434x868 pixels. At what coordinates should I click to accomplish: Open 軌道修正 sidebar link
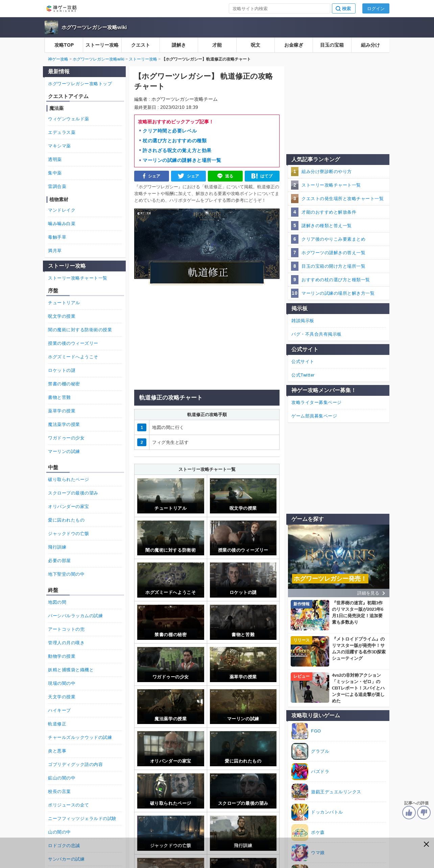pyautogui.click(x=57, y=724)
